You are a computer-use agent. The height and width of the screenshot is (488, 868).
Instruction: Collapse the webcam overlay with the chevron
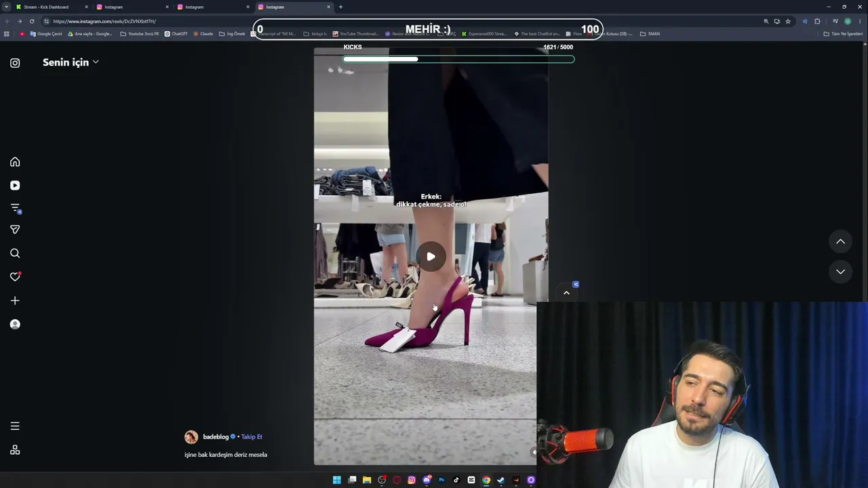point(566,293)
